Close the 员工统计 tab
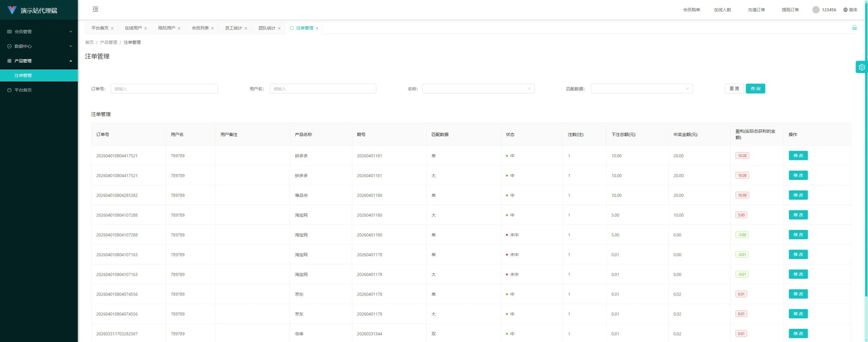This screenshot has width=868, height=342. coord(246,28)
